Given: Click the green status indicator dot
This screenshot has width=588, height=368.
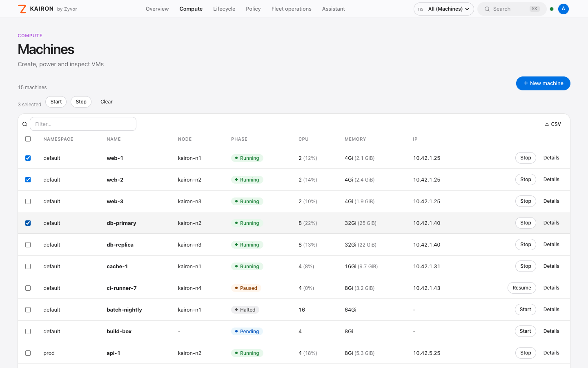Looking at the screenshot, I should pos(552,9).
